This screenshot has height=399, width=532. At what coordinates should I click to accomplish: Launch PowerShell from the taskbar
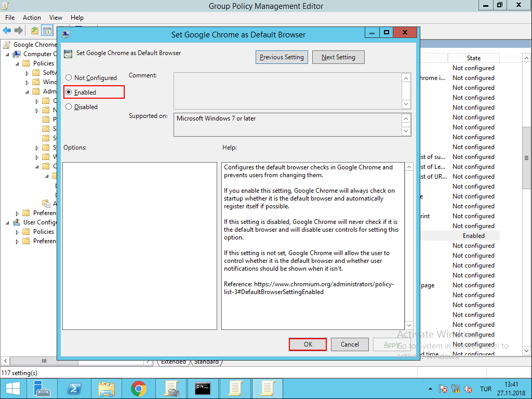[74, 389]
